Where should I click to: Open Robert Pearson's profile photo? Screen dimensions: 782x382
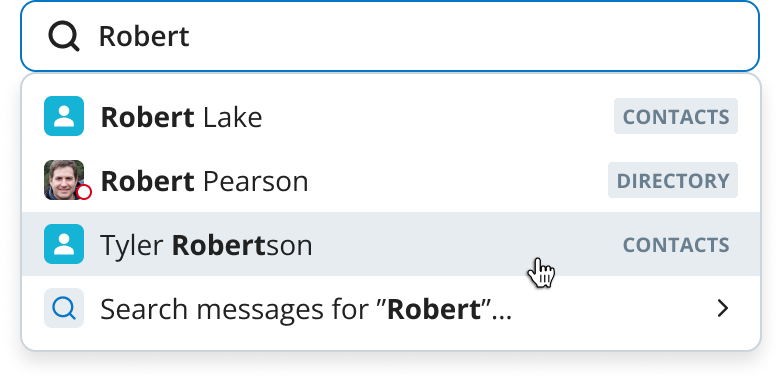click(x=64, y=180)
